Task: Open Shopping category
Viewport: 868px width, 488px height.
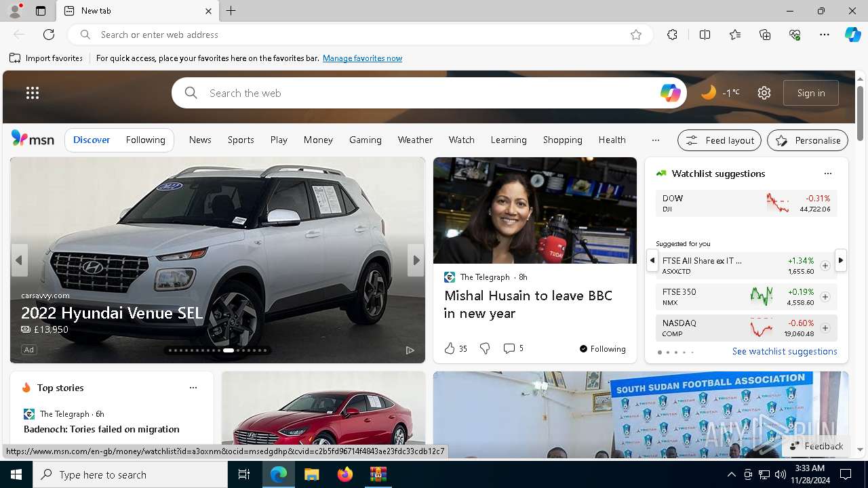Action: 563,140
